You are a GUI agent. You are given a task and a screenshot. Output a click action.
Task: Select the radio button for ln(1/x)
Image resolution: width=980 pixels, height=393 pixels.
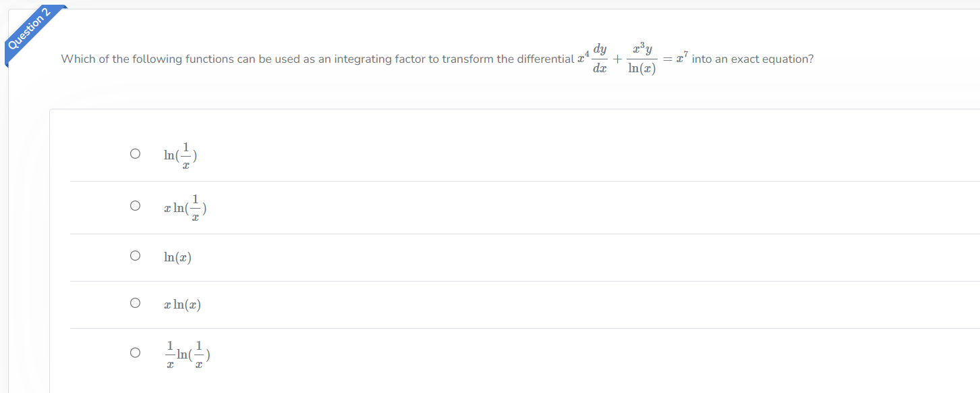click(135, 153)
